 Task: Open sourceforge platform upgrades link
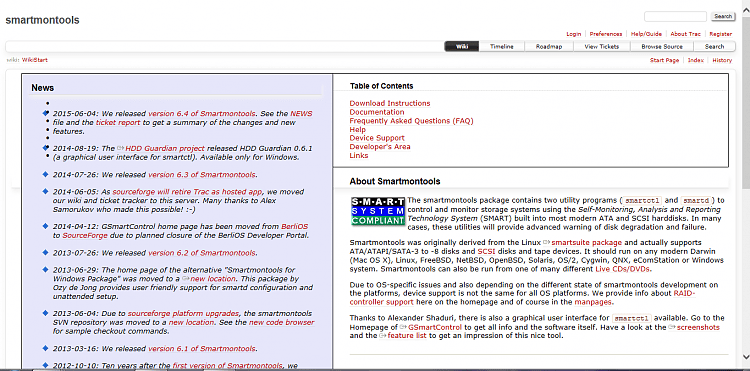tap(183, 314)
